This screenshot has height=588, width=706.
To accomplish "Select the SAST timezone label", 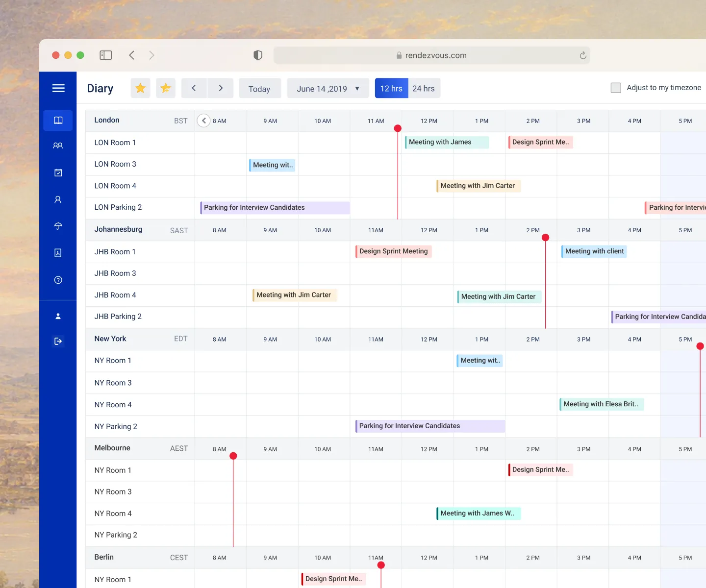I will point(179,231).
